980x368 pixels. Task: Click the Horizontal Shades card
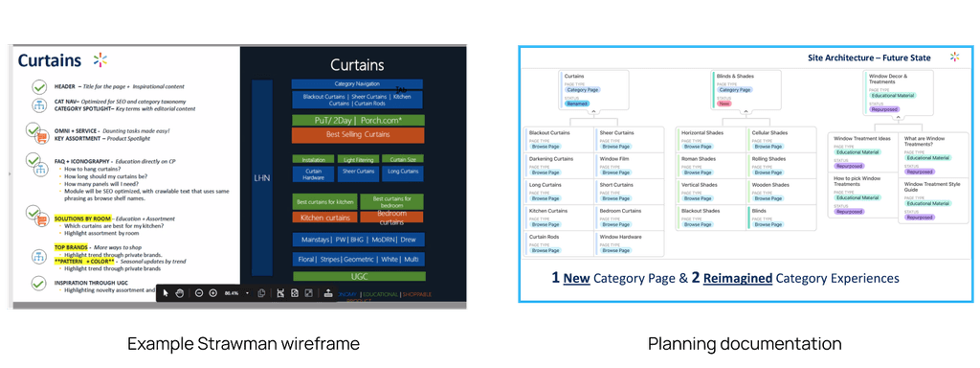coord(711,139)
